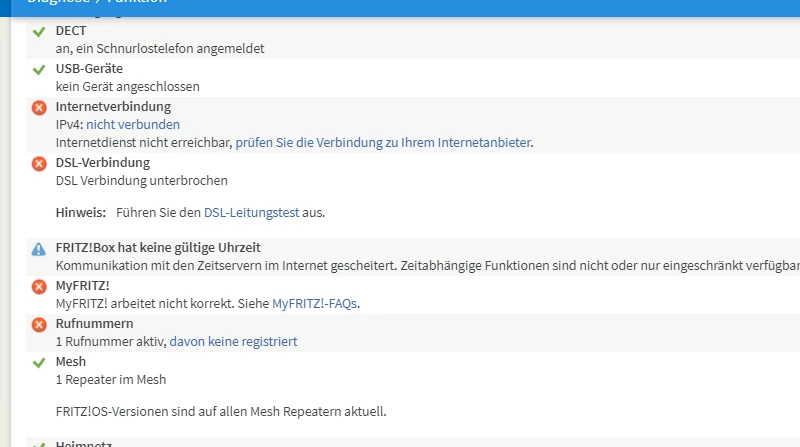Click the USB-Geräte green check icon
Screen dimensions: 800x447
[x=39, y=70]
